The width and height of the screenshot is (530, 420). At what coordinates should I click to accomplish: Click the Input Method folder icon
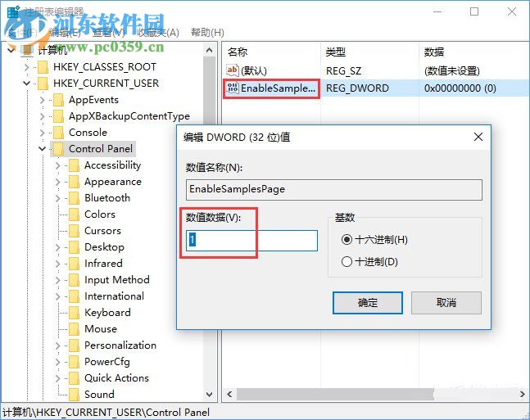coord(74,280)
